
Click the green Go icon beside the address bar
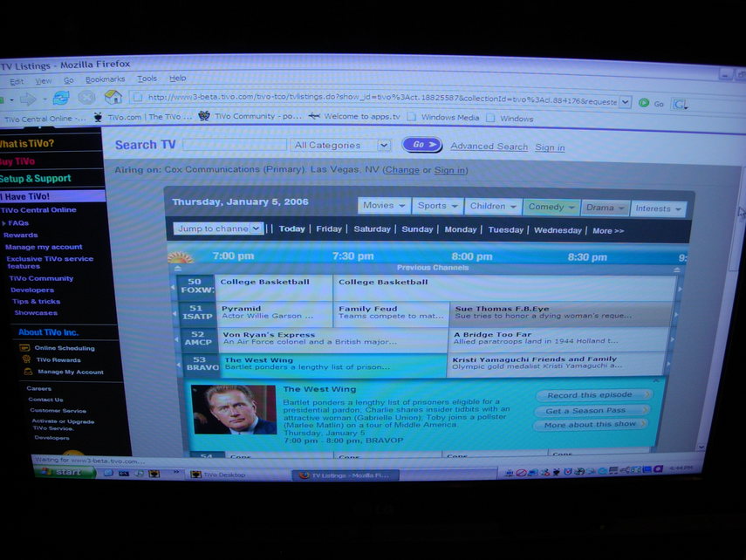tap(644, 103)
